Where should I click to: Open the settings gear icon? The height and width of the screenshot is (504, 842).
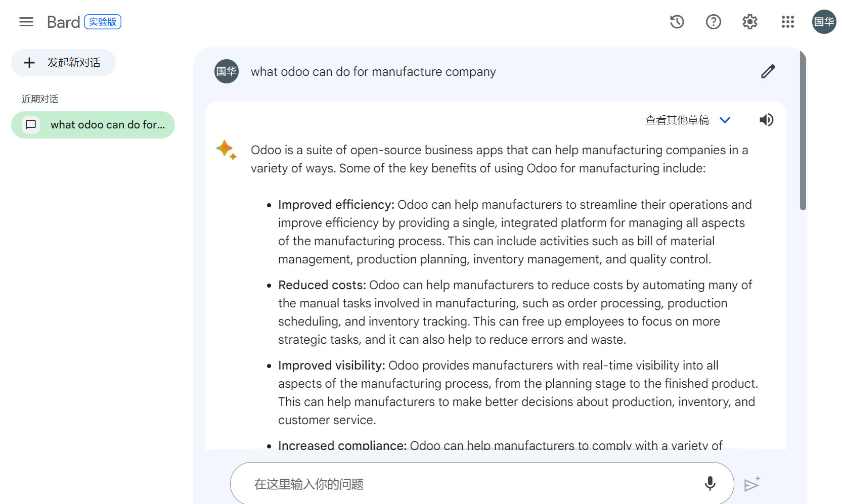click(x=749, y=22)
